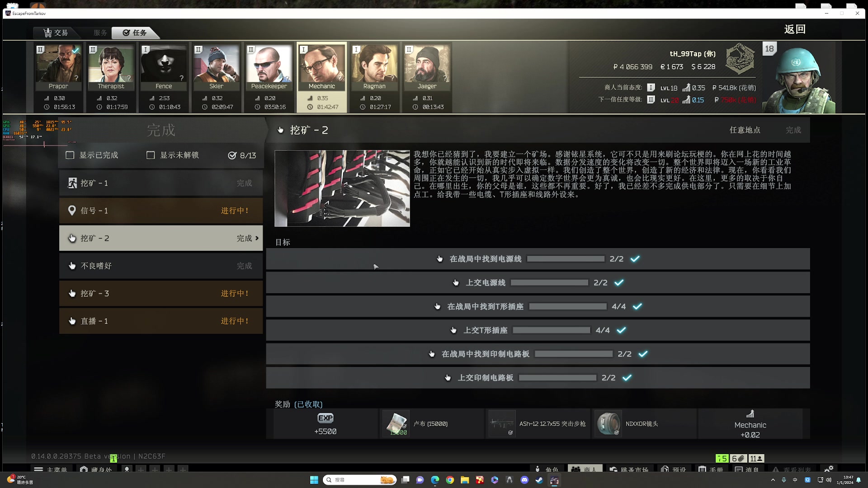Image resolution: width=868 pixels, height=488 pixels.
Task: Open Discord from the taskbar
Action: [524, 480]
